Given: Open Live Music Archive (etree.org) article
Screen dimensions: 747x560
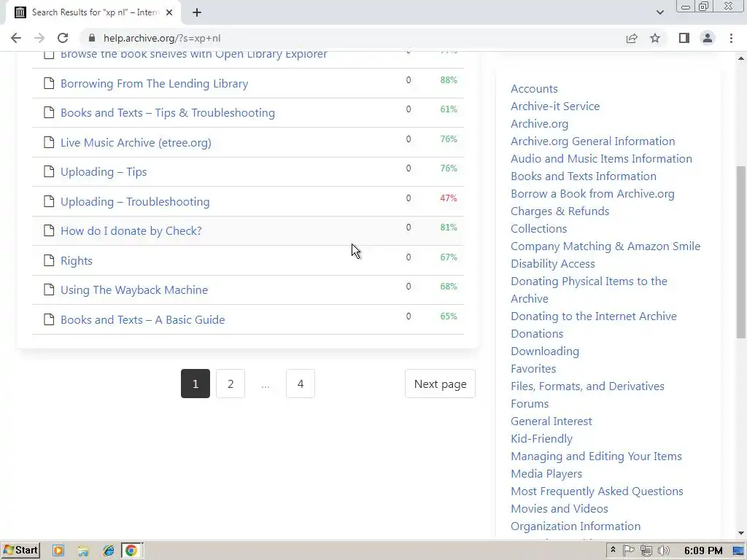Looking at the screenshot, I should pos(136,142).
